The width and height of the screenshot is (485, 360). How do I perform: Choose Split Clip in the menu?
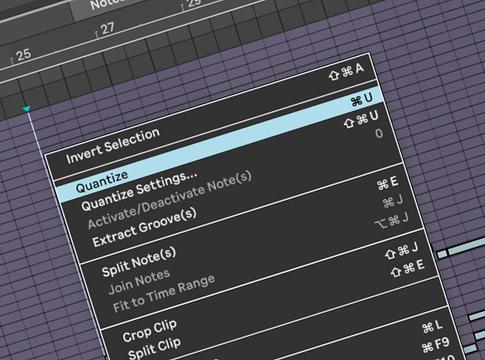click(154, 348)
